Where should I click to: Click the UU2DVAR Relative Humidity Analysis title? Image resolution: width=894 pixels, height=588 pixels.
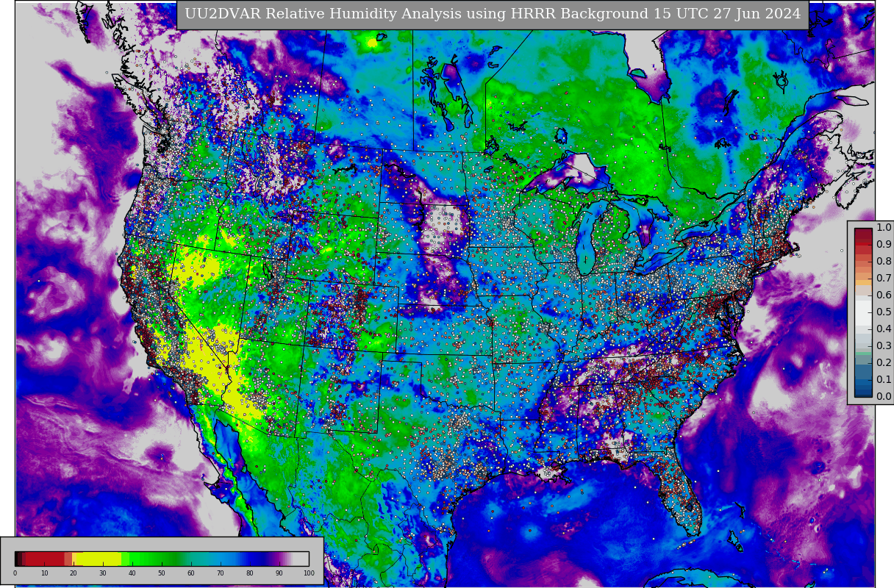tap(493, 14)
